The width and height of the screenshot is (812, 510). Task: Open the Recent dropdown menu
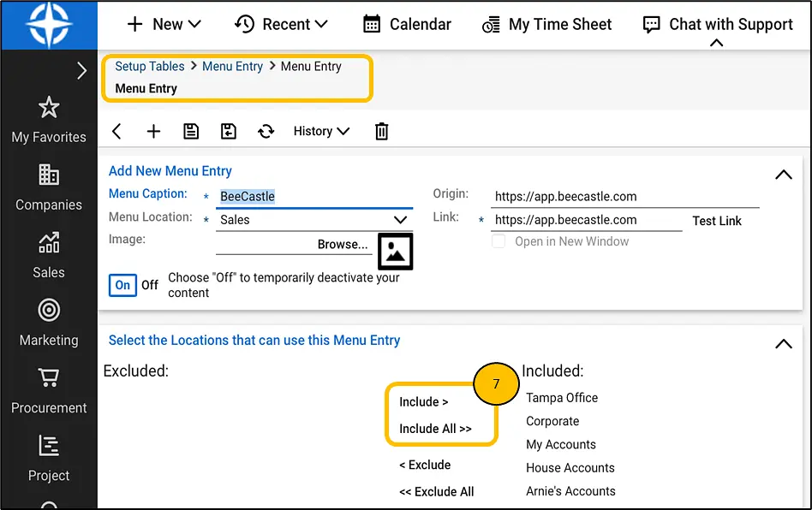point(281,24)
